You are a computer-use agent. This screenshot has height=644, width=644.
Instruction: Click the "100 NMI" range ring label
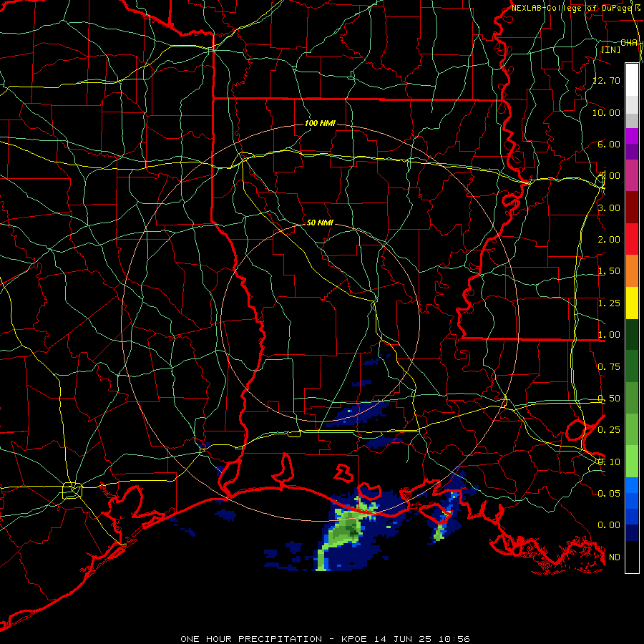320,123
